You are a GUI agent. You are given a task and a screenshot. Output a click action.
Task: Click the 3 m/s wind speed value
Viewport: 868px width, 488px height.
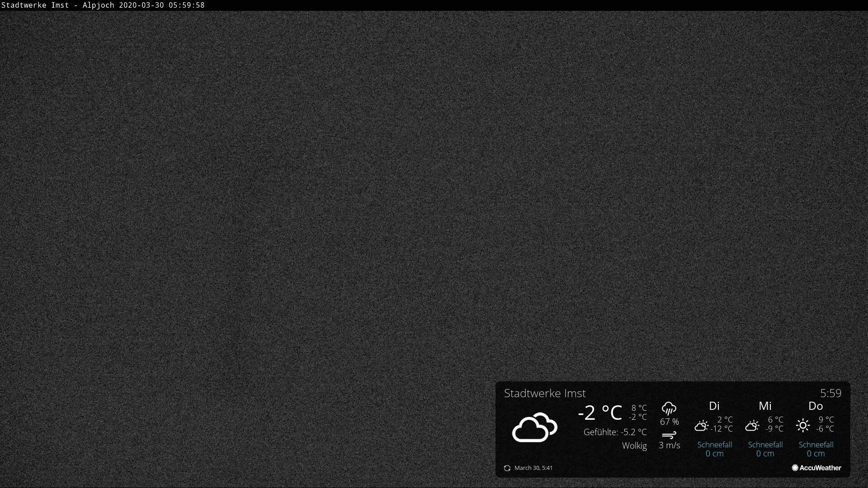670,445
